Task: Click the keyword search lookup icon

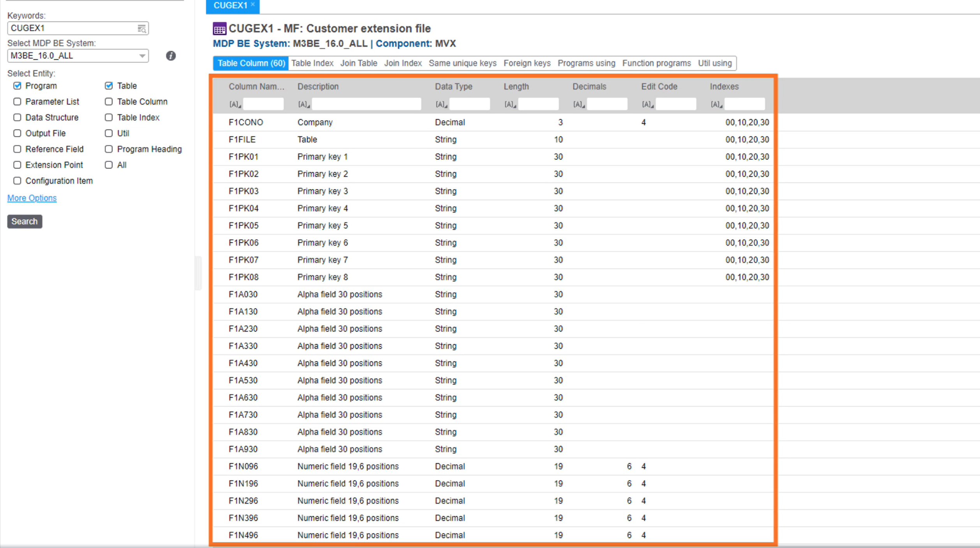Action: point(142,28)
